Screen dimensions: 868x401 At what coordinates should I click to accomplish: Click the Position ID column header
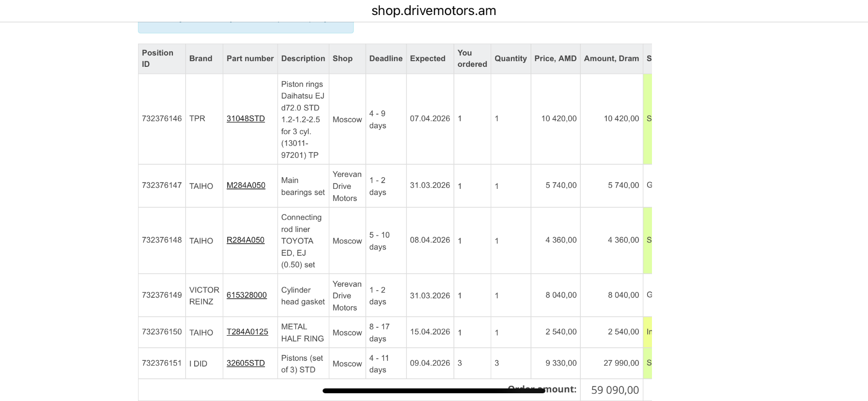coord(157,58)
